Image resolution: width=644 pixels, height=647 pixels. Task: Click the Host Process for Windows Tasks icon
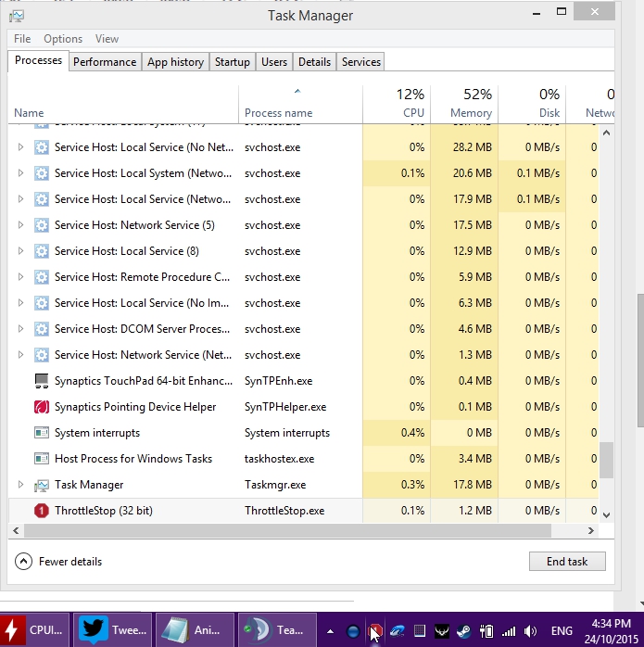pyautogui.click(x=42, y=459)
